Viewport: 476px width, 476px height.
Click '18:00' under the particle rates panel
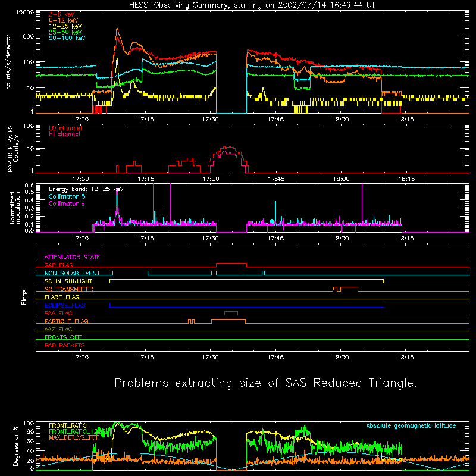coord(341,179)
